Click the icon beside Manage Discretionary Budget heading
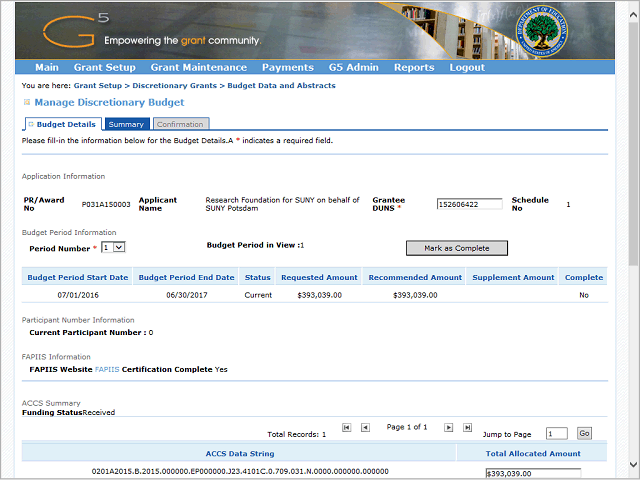The image size is (640, 480). click(x=27, y=102)
